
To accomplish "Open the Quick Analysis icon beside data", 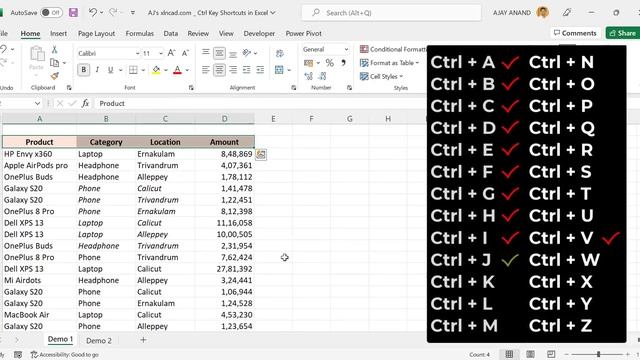I will (x=261, y=154).
